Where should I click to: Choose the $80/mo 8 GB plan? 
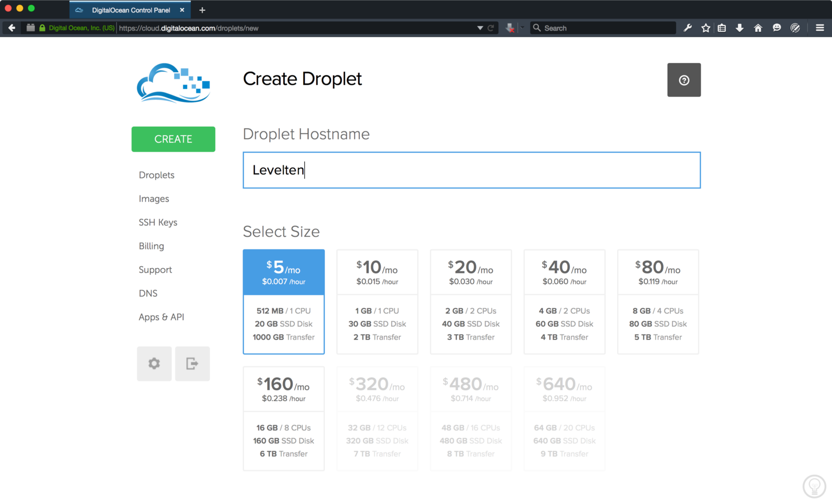point(658,301)
